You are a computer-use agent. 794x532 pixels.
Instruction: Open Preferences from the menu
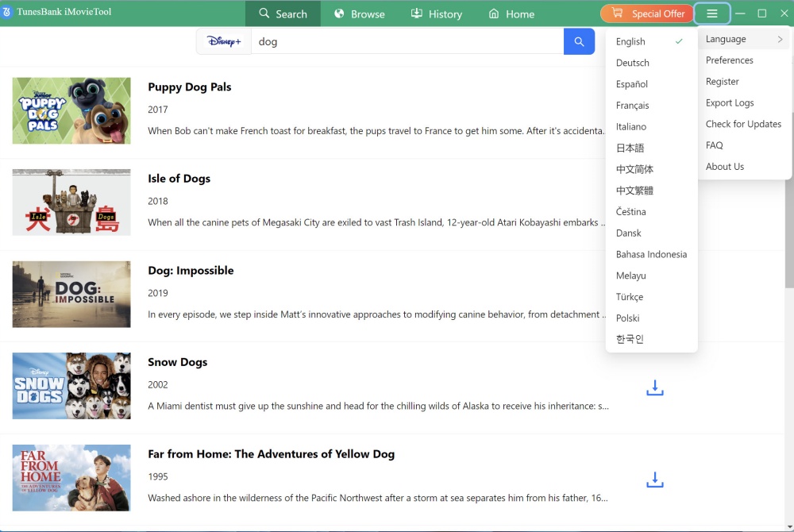(x=730, y=60)
